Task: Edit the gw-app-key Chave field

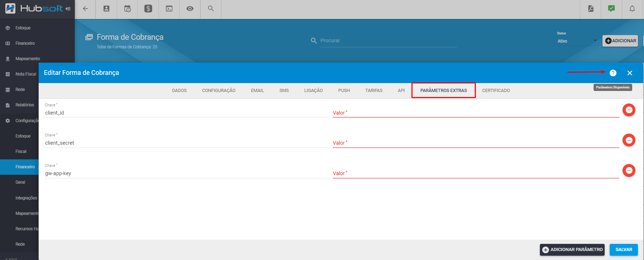Action: [187, 173]
